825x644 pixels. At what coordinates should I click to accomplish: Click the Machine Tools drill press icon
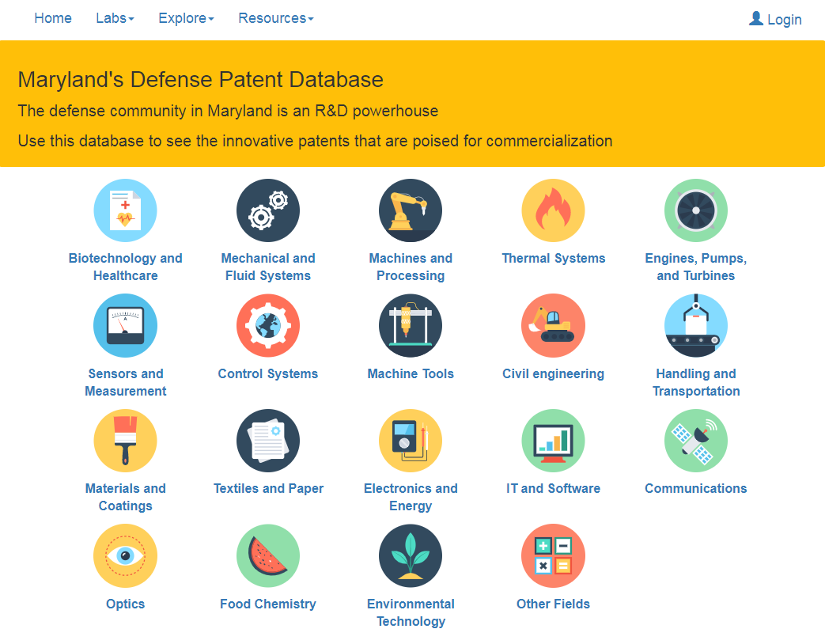click(411, 326)
